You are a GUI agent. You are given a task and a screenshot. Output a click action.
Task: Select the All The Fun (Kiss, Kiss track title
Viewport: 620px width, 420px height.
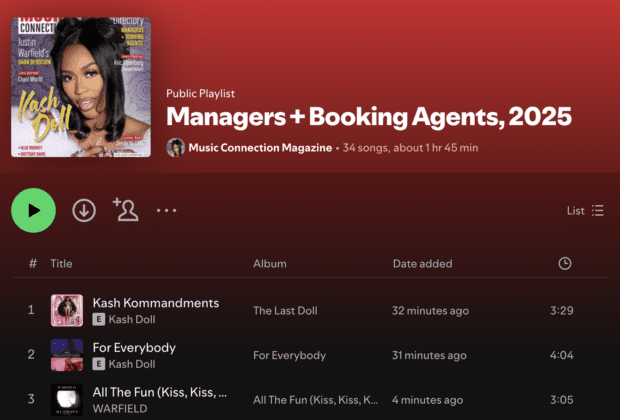(x=160, y=392)
